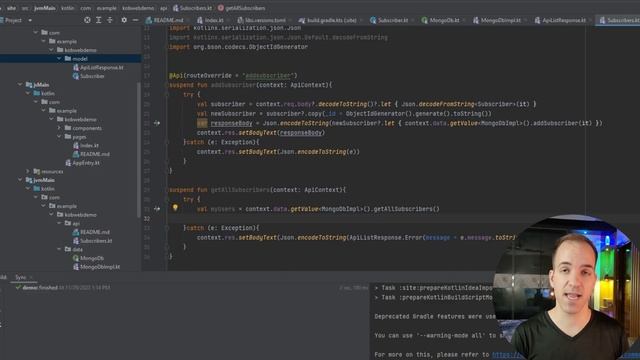
Task: Click the Select Opened File target icon
Action: point(87,20)
